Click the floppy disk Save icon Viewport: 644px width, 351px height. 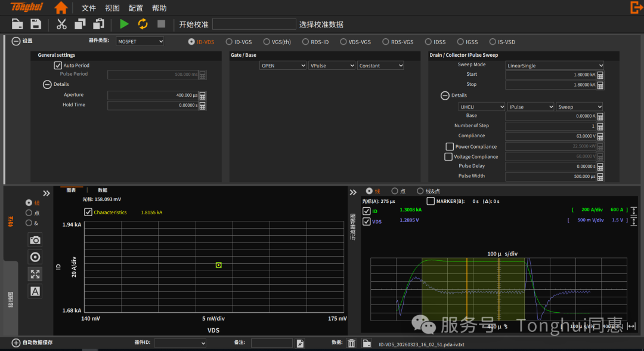[x=36, y=24]
